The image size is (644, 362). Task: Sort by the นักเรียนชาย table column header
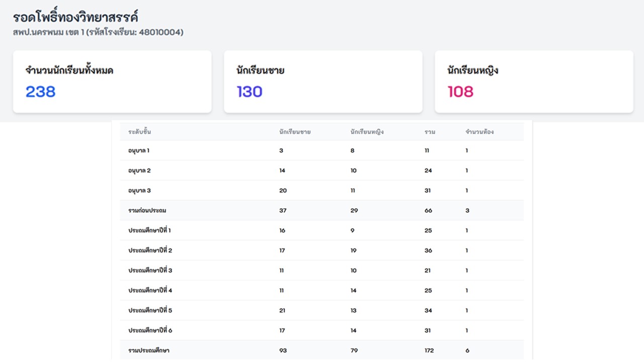coord(295,132)
